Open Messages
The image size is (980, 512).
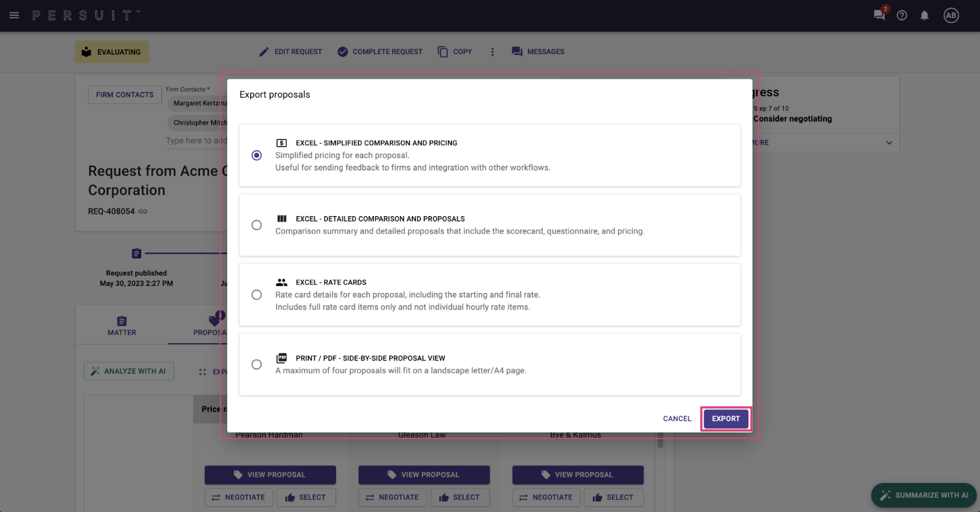point(538,52)
